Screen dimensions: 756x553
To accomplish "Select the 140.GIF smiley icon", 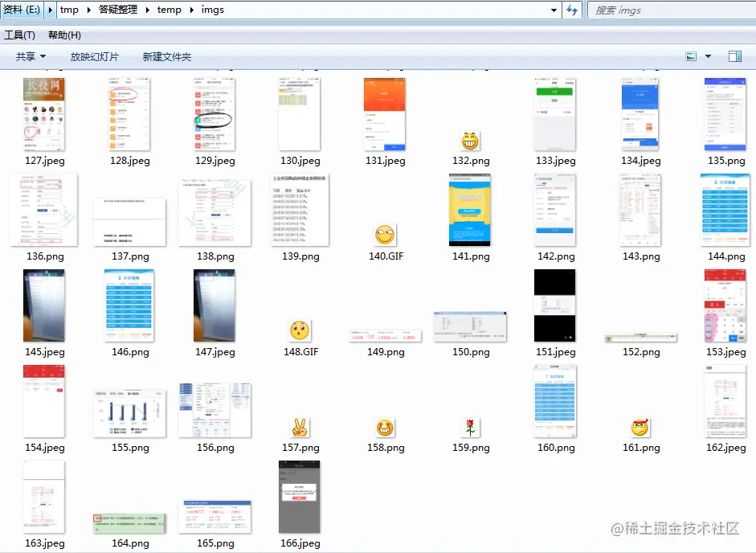I will coord(386,236).
